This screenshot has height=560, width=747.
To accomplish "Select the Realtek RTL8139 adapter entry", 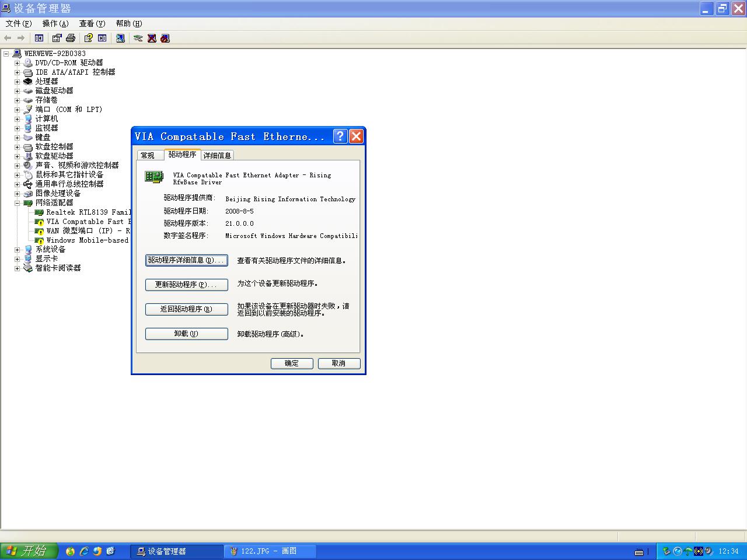I will tap(88, 212).
